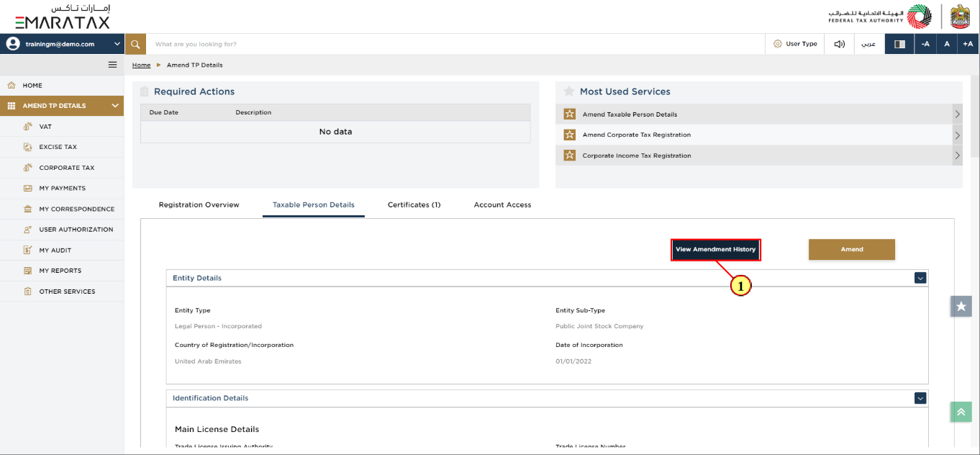
Task: Click star beside Amend Taxable Person Details
Action: pyautogui.click(x=569, y=114)
